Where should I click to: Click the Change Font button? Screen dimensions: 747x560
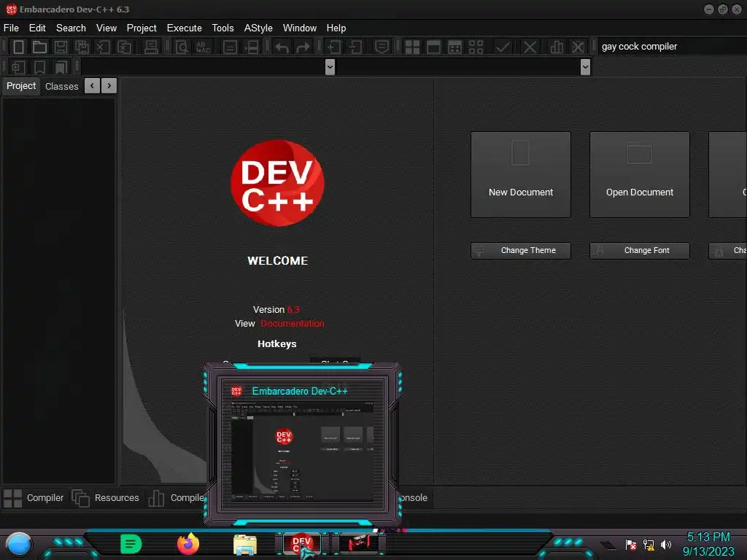[639, 251]
